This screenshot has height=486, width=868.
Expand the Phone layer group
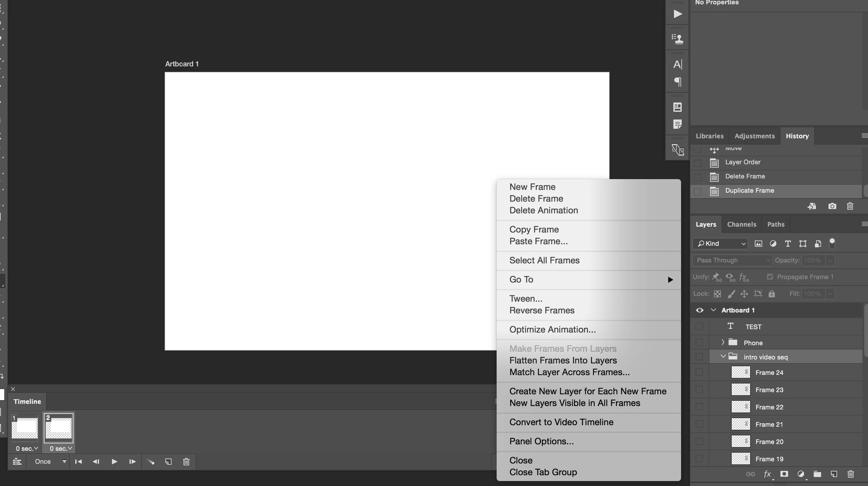[723, 342]
